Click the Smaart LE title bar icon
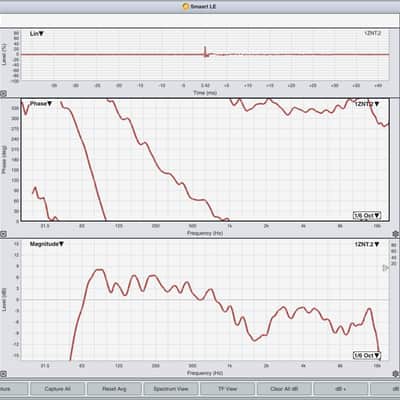 186,6
